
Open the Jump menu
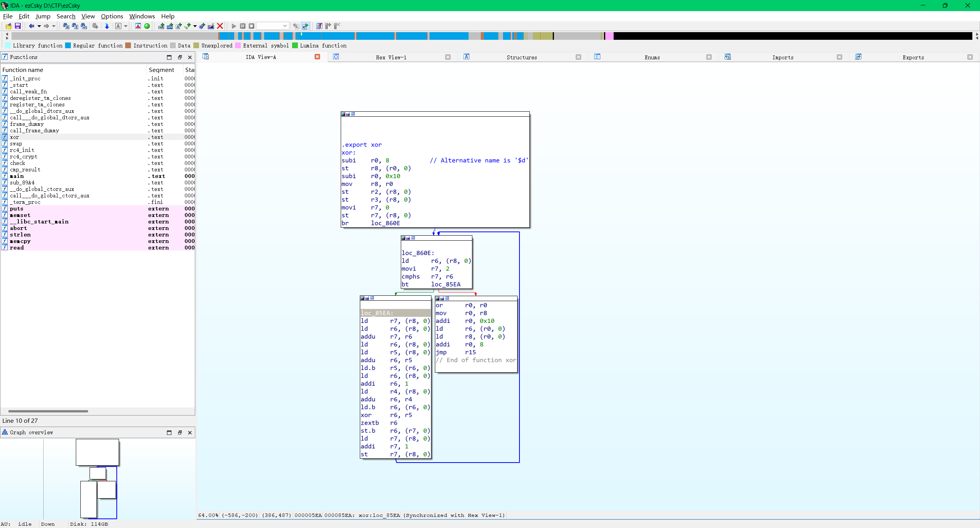43,16
